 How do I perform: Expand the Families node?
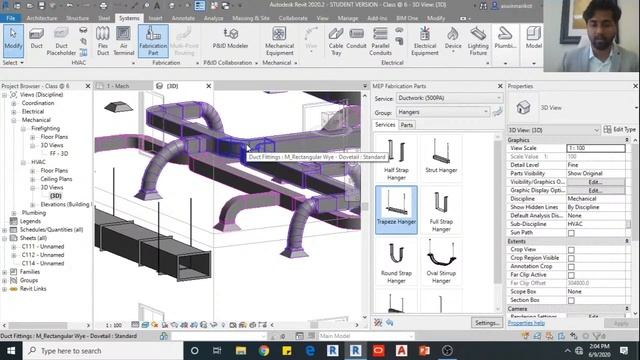coord(4,272)
